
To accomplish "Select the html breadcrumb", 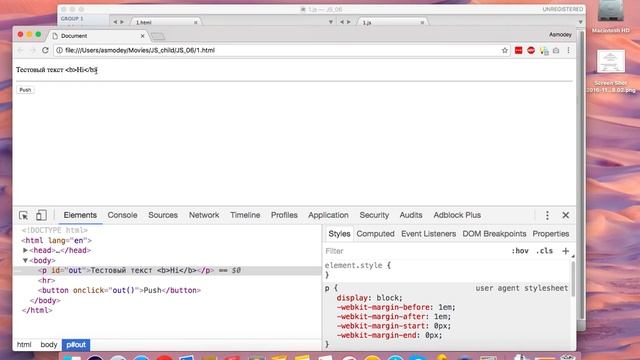I will (24, 345).
